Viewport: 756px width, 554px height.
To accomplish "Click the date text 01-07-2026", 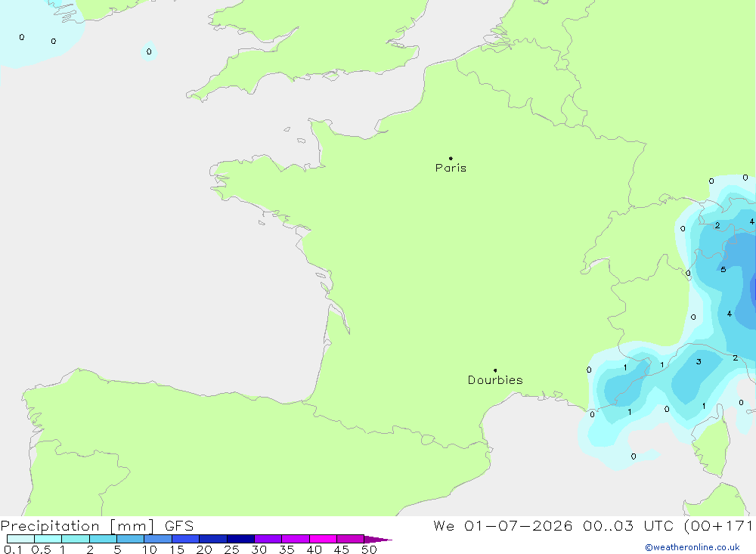I will pyautogui.click(x=518, y=525).
